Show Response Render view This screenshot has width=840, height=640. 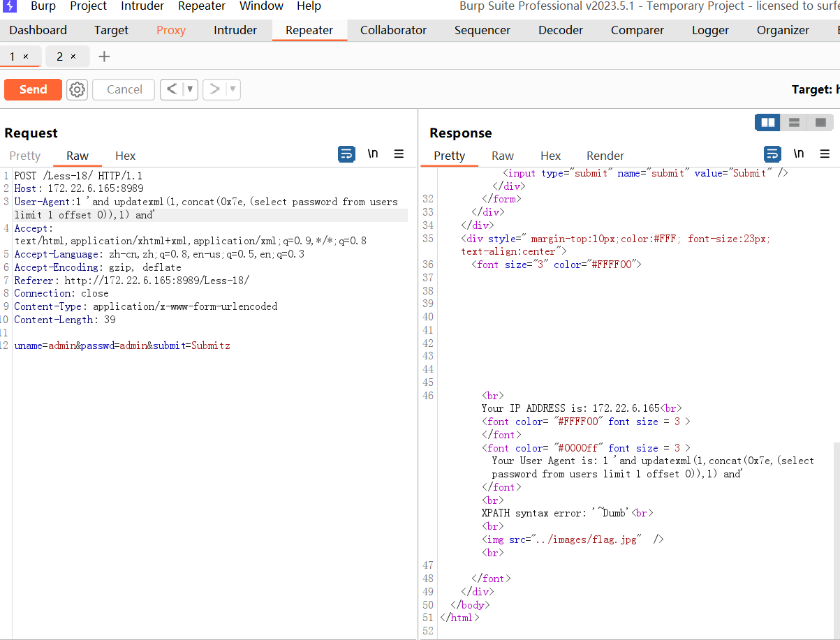click(605, 156)
